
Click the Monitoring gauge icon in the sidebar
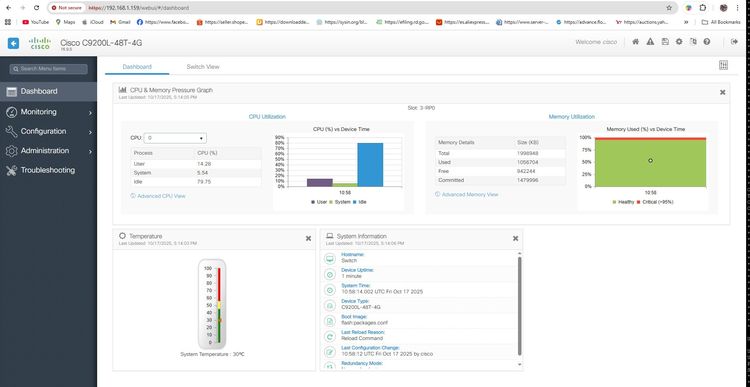[11, 112]
